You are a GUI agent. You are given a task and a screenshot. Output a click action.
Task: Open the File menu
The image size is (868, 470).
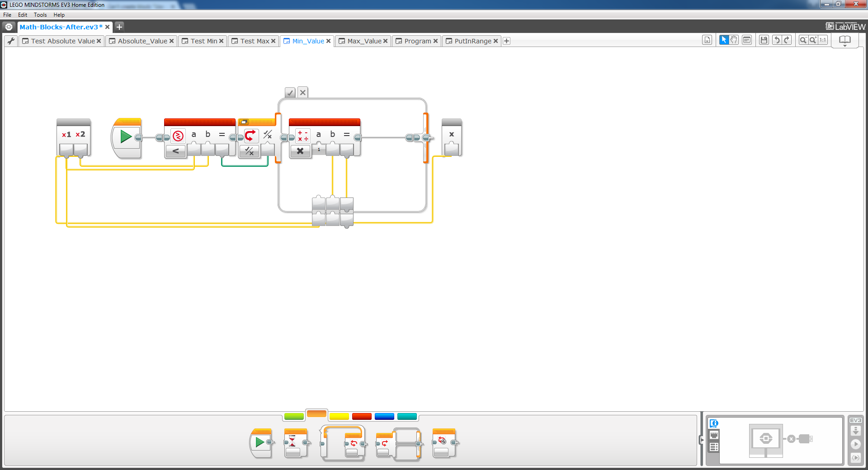7,15
